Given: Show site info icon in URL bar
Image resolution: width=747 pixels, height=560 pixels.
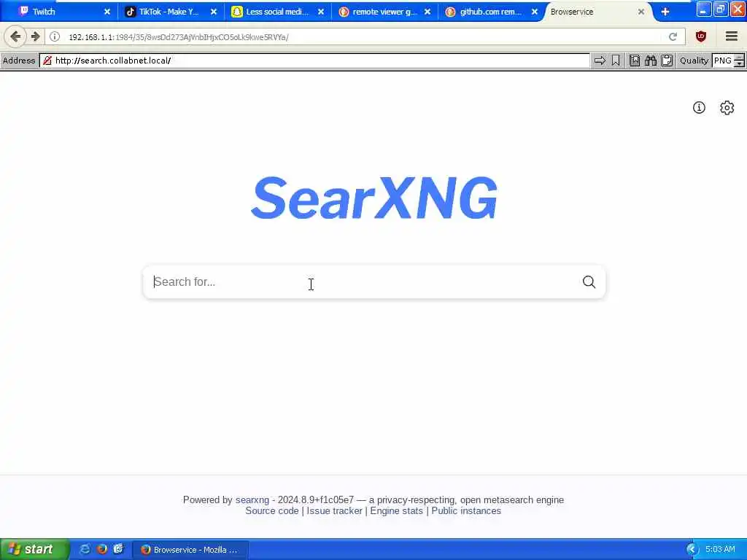Looking at the screenshot, I should pyautogui.click(x=55, y=36).
